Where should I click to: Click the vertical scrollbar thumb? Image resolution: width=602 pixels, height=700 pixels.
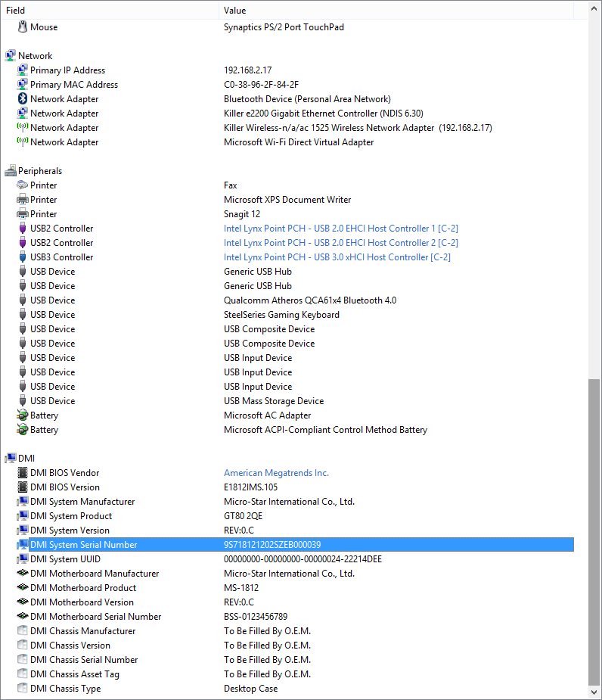click(594, 532)
